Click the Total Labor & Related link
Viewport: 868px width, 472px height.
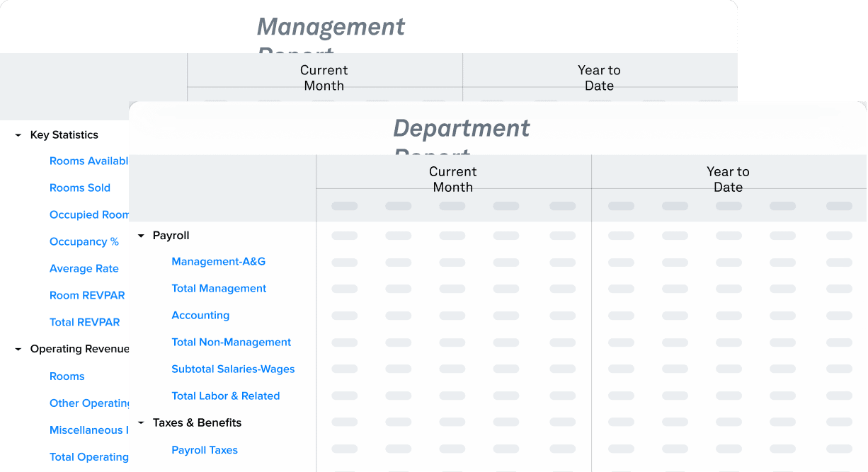click(x=226, y=396)
